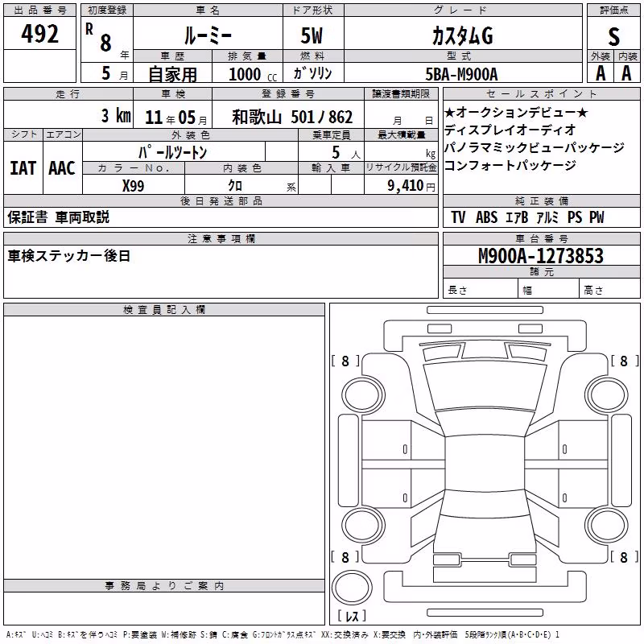Click the seating capacity 5人

(x=345, y=152)
